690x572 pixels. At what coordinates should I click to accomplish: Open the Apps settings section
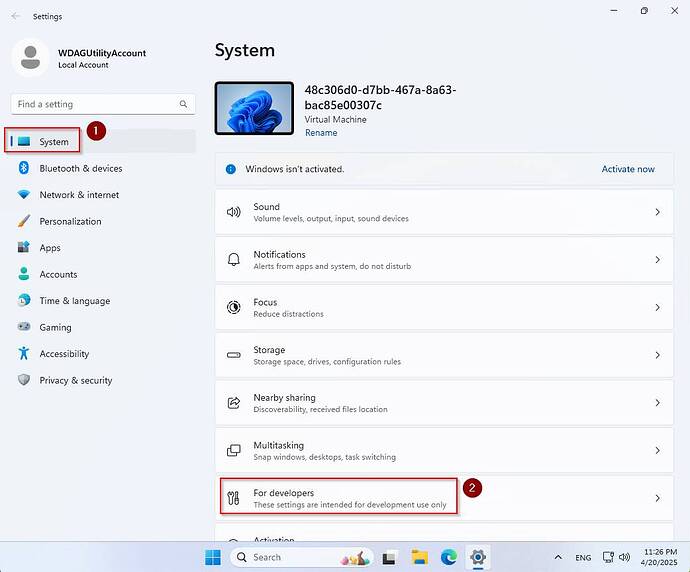pyautogui.click(x=101, y=247)
